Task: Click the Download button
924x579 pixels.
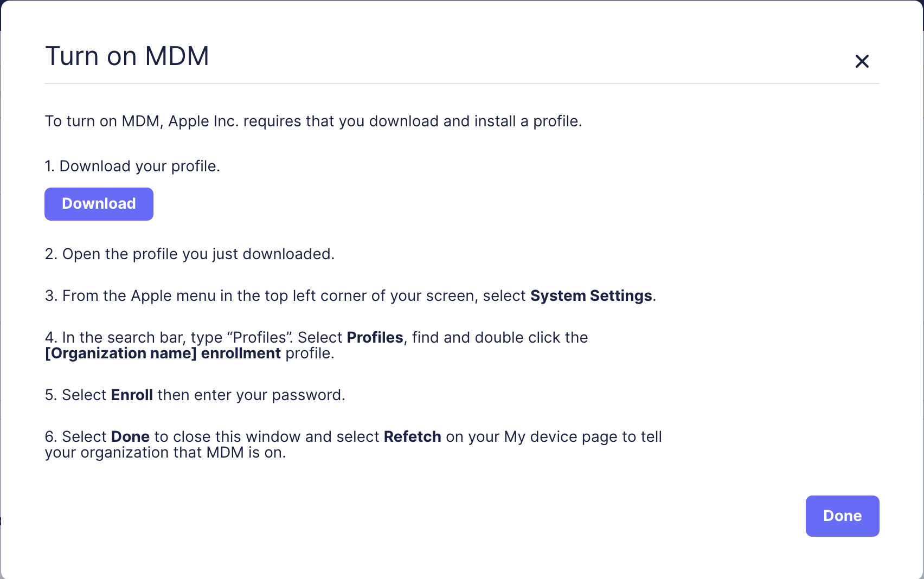Action: click(98, 204)
